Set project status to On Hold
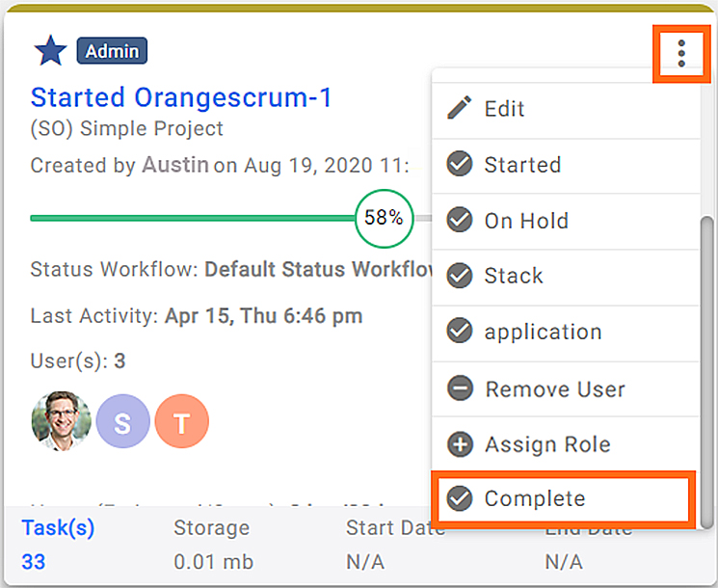This screenshot has width=718, height=588. pos(566,221)
